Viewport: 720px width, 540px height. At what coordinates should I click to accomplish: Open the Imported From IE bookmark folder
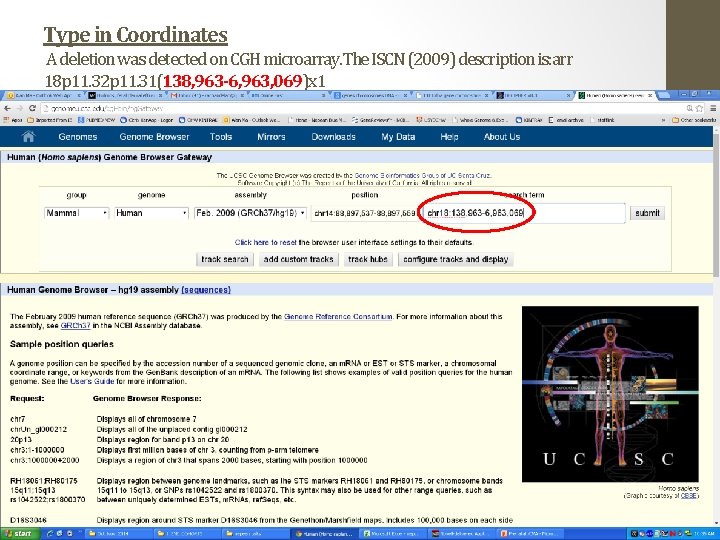click(x=50, y=120)
